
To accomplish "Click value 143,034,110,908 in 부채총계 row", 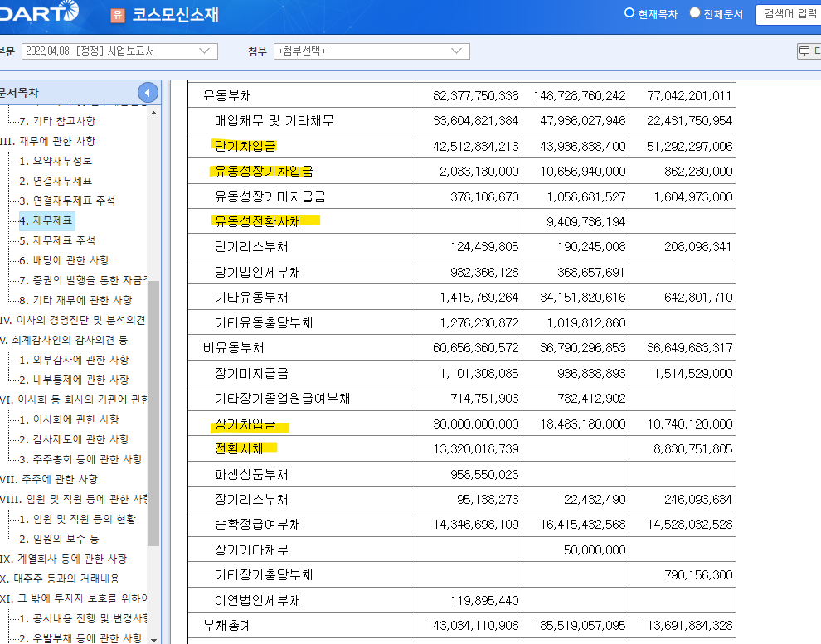I will 473,625.
